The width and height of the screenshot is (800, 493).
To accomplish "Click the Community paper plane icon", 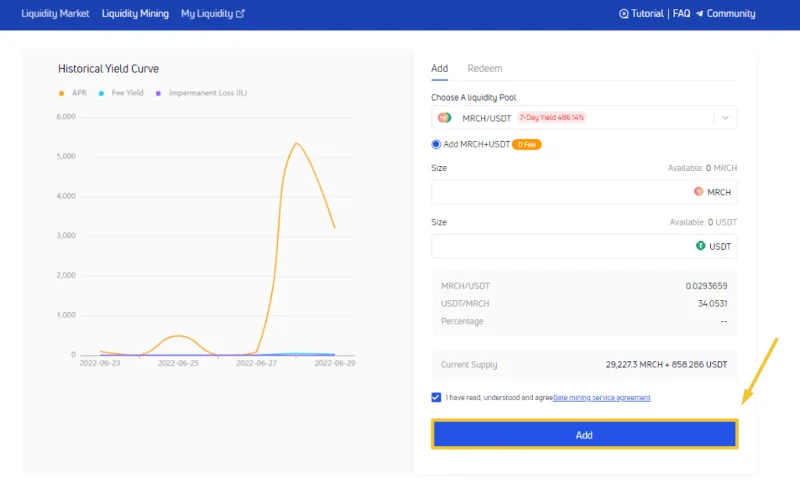I will click(x=699, y=14).
